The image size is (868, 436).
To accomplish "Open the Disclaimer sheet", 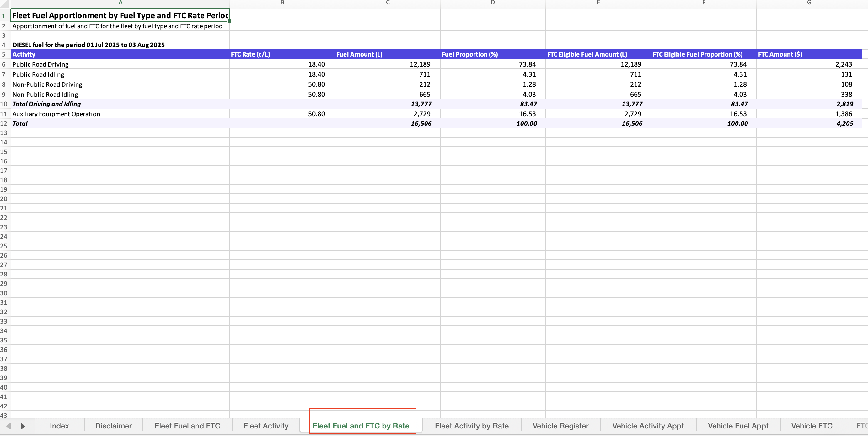I will [x=113, y=426].
